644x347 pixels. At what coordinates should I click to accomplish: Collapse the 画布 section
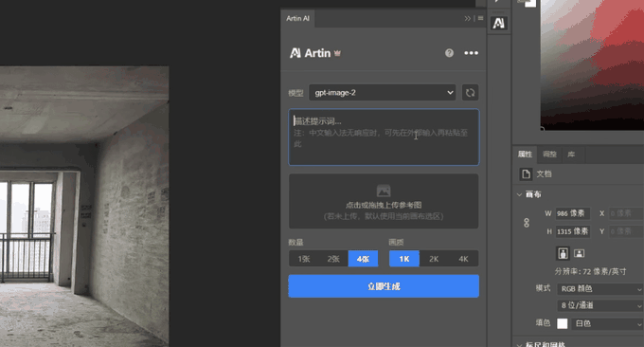pyautogui.click(x=519, y=194)
